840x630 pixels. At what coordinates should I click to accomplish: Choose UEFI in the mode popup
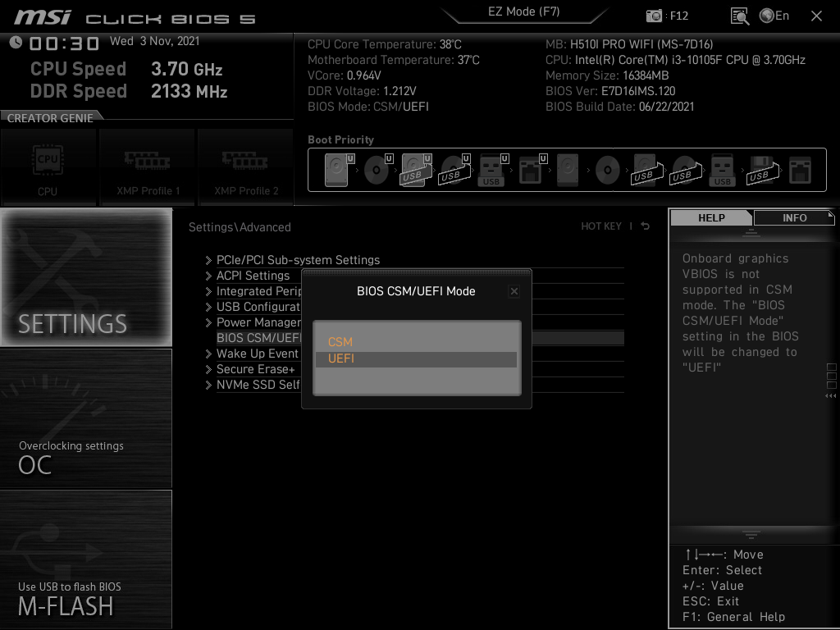(x=341, y=359)
